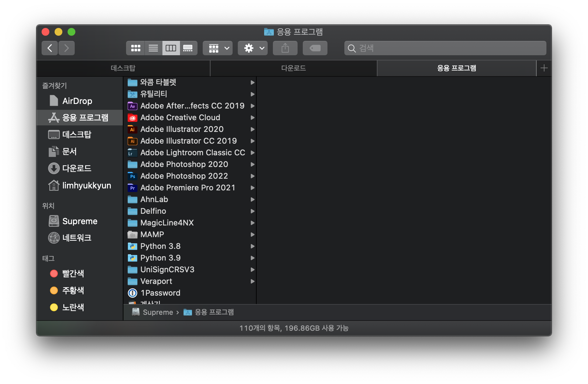Image resolution: width=588 pixels, height=384 pixels.
Task: Select the 응용 프로그램 tab
Action: tap(456, 68)
